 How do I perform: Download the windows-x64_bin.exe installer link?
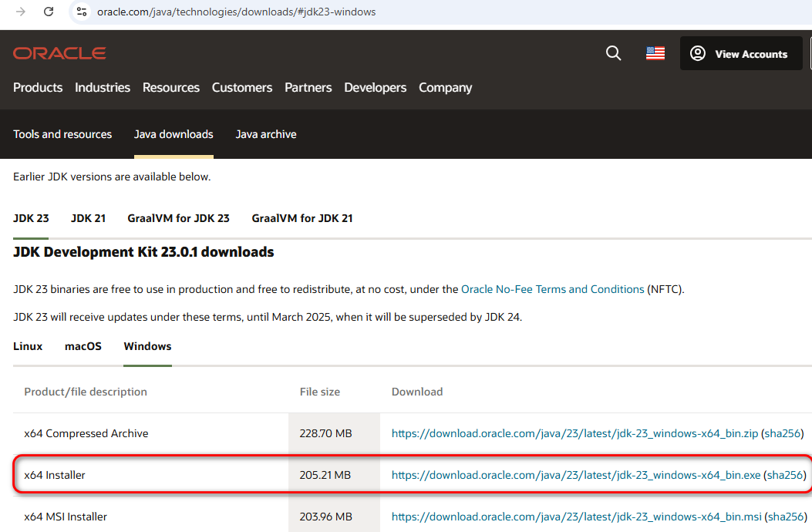[576, 475]
